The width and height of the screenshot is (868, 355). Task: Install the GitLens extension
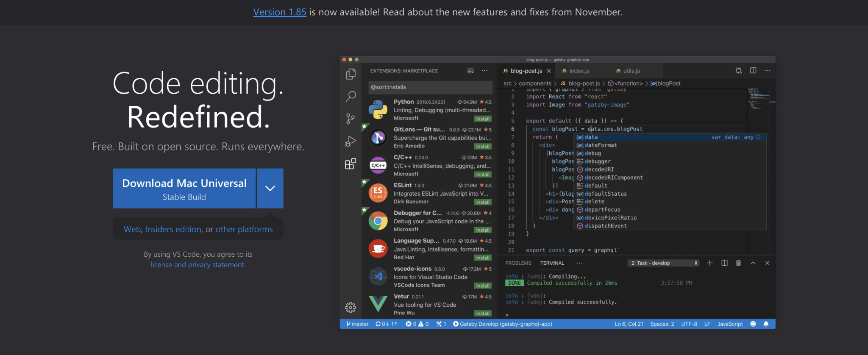tap(483, 147)
